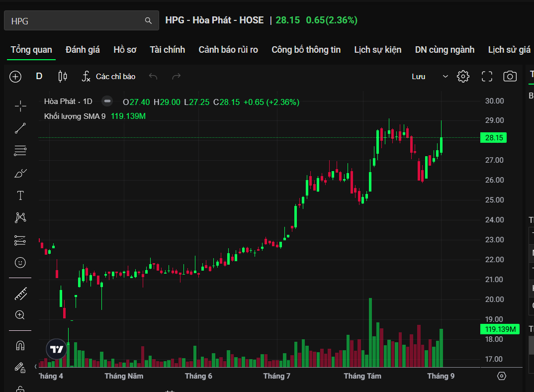Image resolution: width=534 pixels, height=392 pixels.
Task: Collapse the Hòa Phát legend toggle
Action: point(107,101)
